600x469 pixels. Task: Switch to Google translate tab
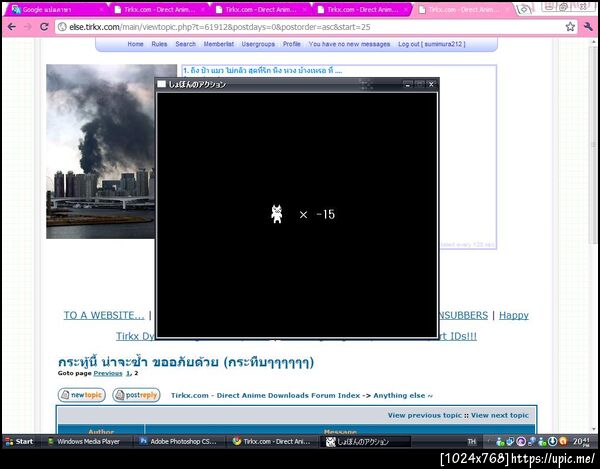(x=55, y=10)
